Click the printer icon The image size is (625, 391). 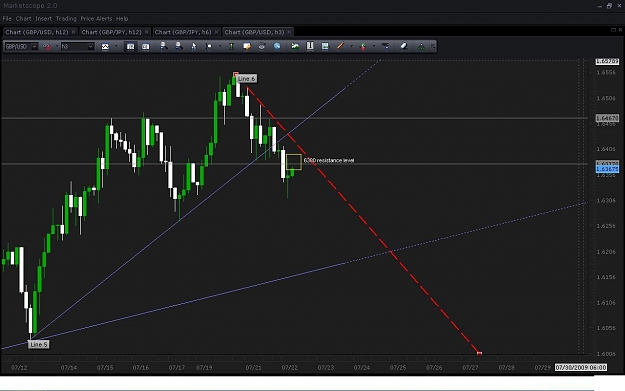coord(262,47)
